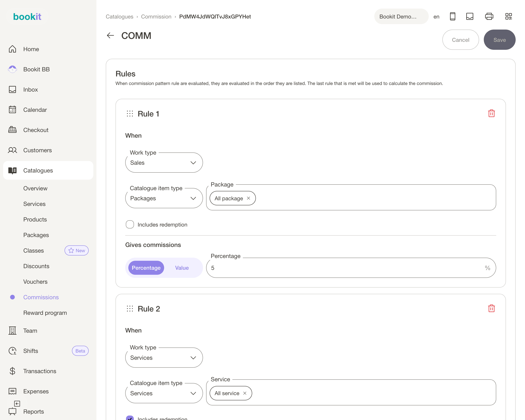Viewport: 525px width, 420px height.
Task: Open the QR code icon in header
Action: pos(509,17)
